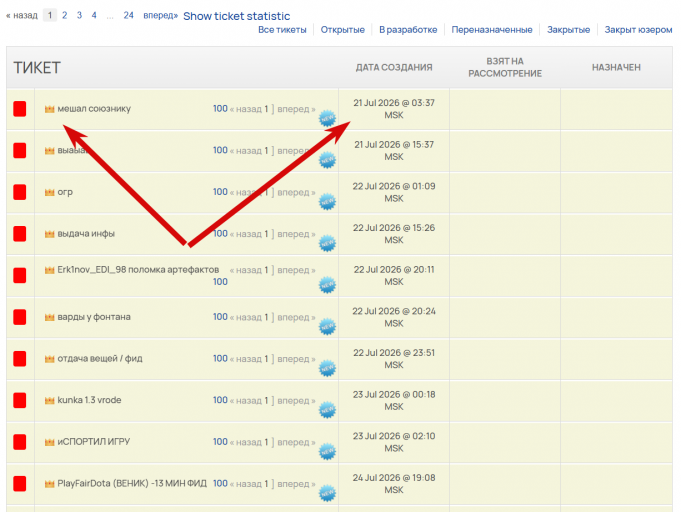Click NEW badge in 'огр' row
Viewport: 681px width, 512px height.
[327, 201]
